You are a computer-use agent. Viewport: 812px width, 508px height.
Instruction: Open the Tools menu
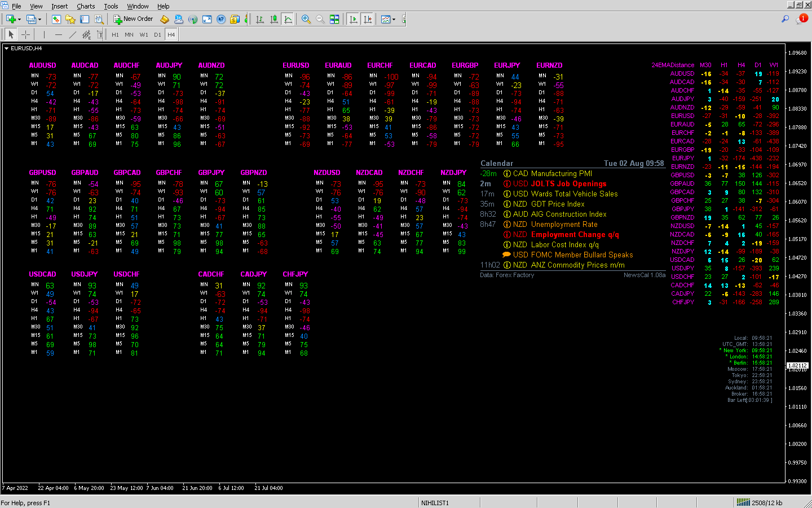[x=111, y=6]
